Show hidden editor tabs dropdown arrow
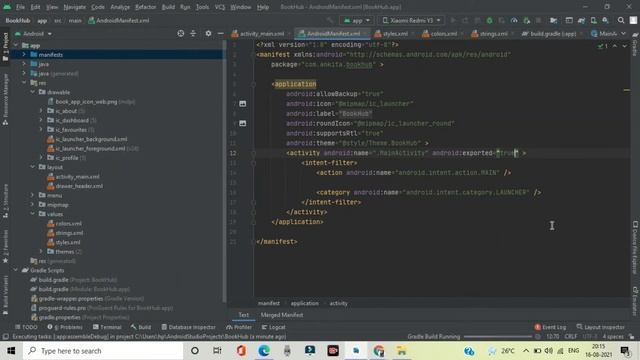640x360 pixels. coord(623,33)
